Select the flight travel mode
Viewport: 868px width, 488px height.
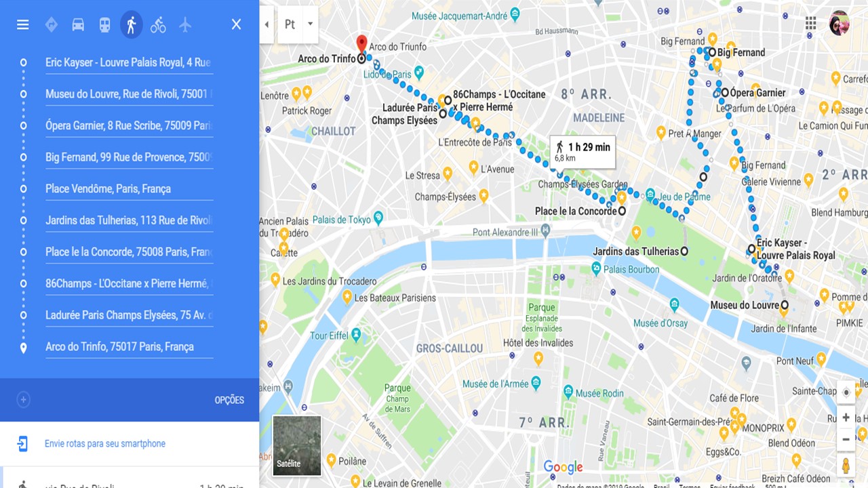pyautogui.click(x=185, y=25)
